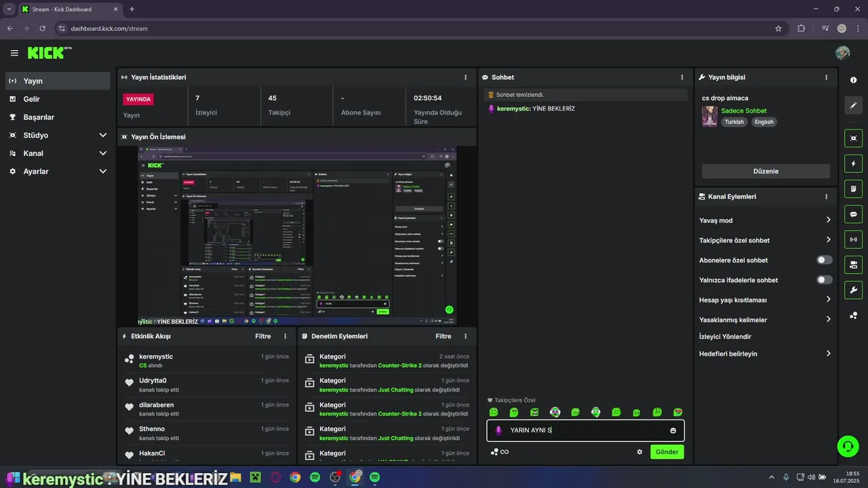The height and width of the screenshot is (488, 868).
Task: Open Minecraft launcher from the taskbar
Action: (255, 477)
